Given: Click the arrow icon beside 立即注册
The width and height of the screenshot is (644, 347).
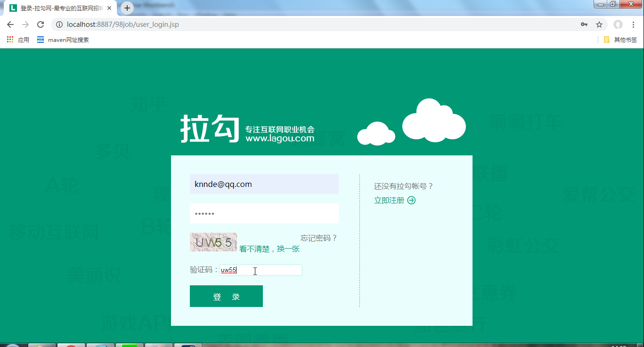Looking at the screenshot, I should pos(411,200).
